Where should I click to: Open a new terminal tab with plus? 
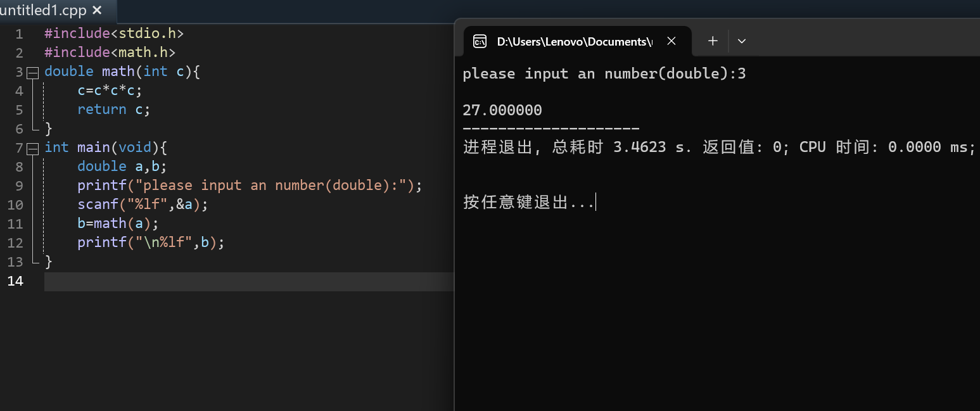click(713, 41)
